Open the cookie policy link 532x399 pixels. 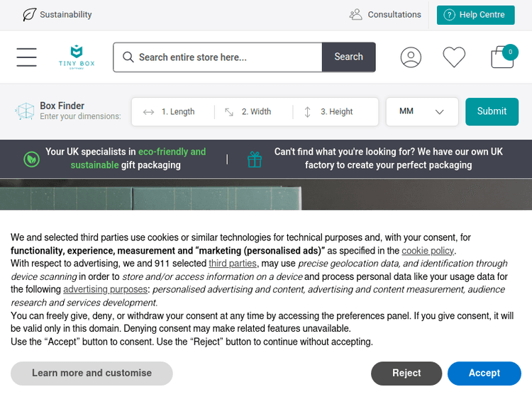[x=428, y=251]
